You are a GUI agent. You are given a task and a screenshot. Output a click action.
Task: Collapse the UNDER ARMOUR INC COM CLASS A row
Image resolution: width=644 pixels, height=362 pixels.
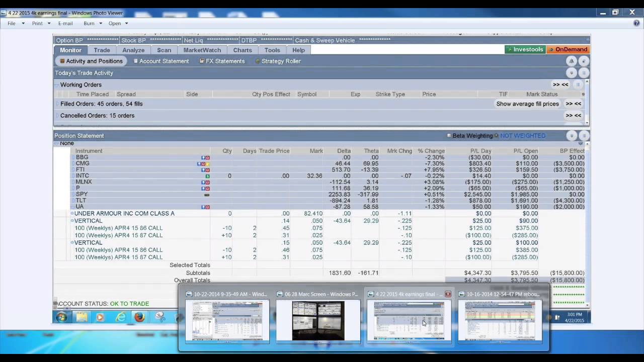coord(72,214)
